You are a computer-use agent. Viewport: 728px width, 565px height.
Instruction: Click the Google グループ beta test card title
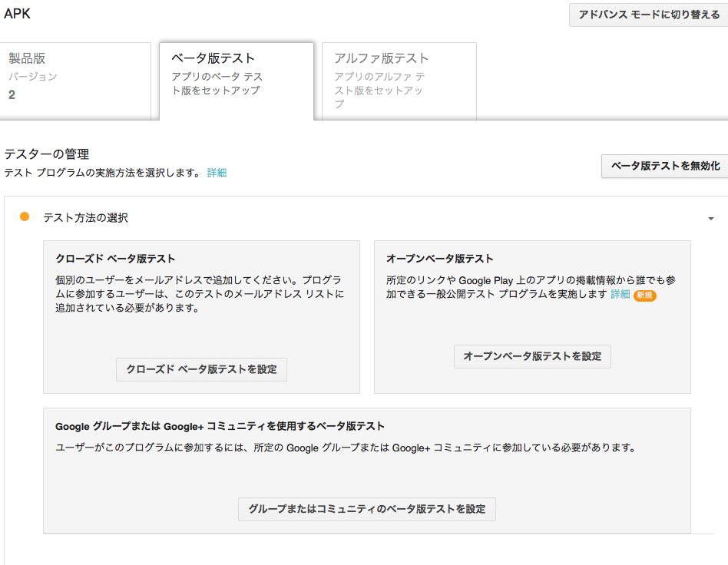pyautogui.click(x=220, y=426)
